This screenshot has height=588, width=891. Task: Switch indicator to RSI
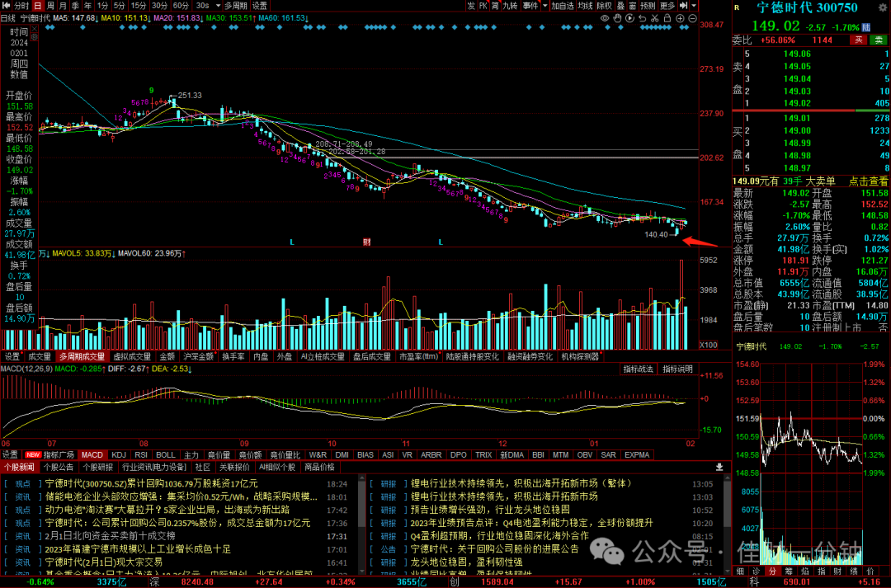(141, 455)
